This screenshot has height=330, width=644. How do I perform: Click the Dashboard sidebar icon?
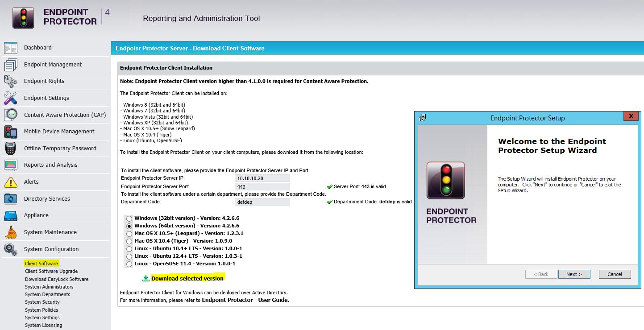coord(10,48)
